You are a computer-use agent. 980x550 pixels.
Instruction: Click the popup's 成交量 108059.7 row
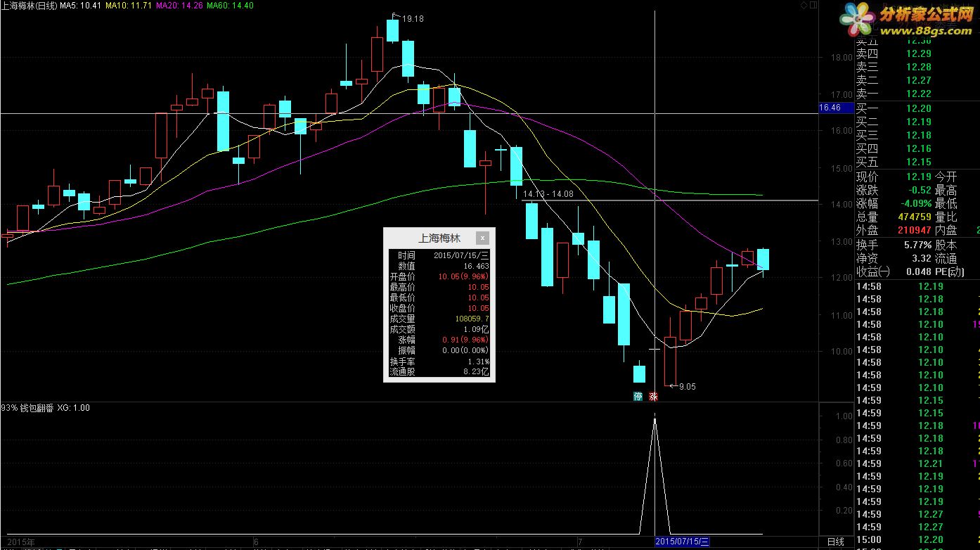click(x=439, y=319)
